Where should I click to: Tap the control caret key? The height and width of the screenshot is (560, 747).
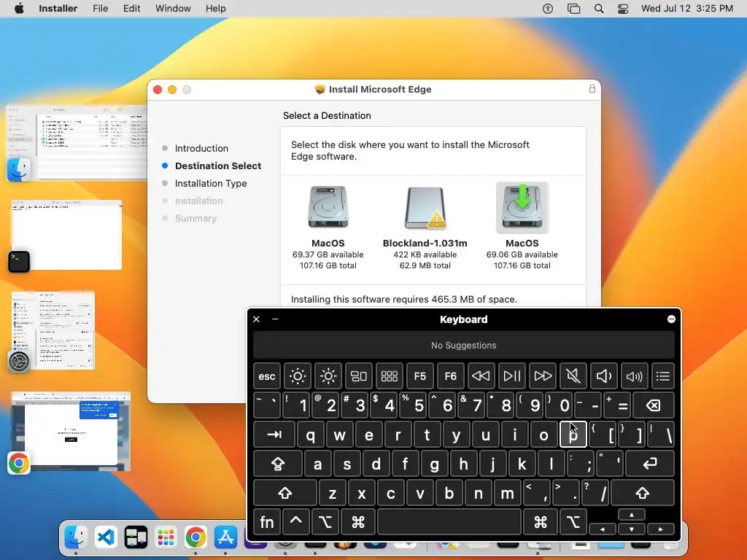tap(296, 522)
